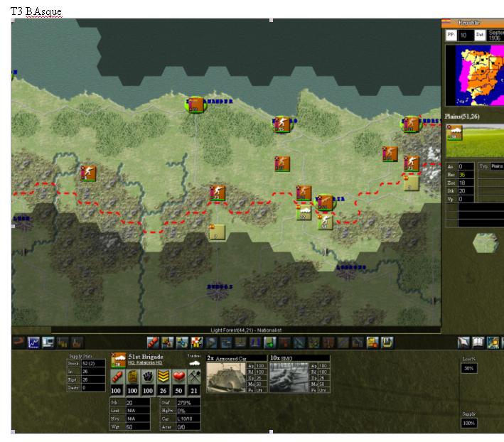The height and width of the screenshot is (442, 504).
Task: Click the computer monitor icon in toolbar
Action: (48, 343)
